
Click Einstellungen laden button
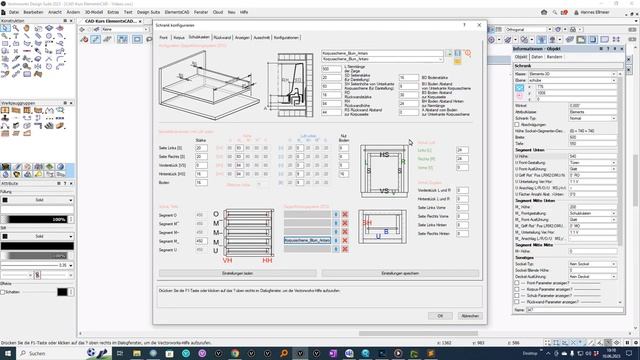(x=238, y=273)
